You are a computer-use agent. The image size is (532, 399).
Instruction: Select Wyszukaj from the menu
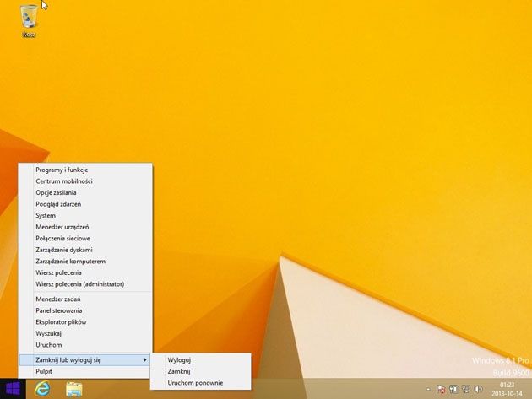pyautogui.click(x=86, y=333)
